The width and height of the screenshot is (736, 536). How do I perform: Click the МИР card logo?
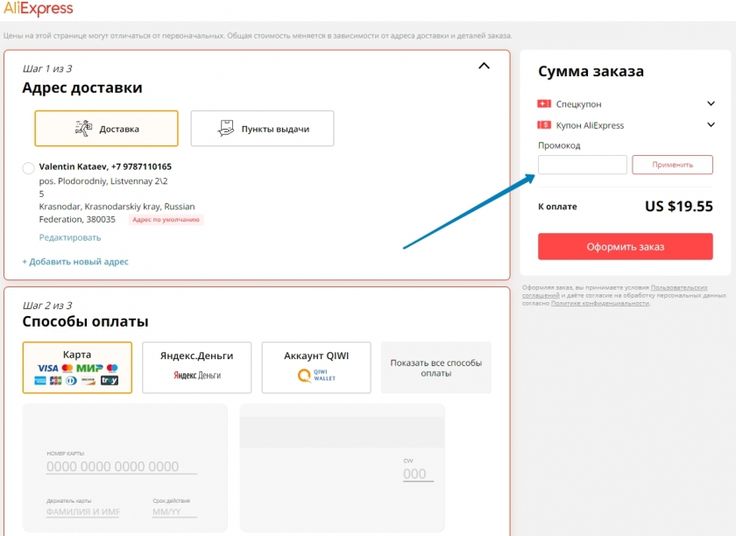(89, 368)
